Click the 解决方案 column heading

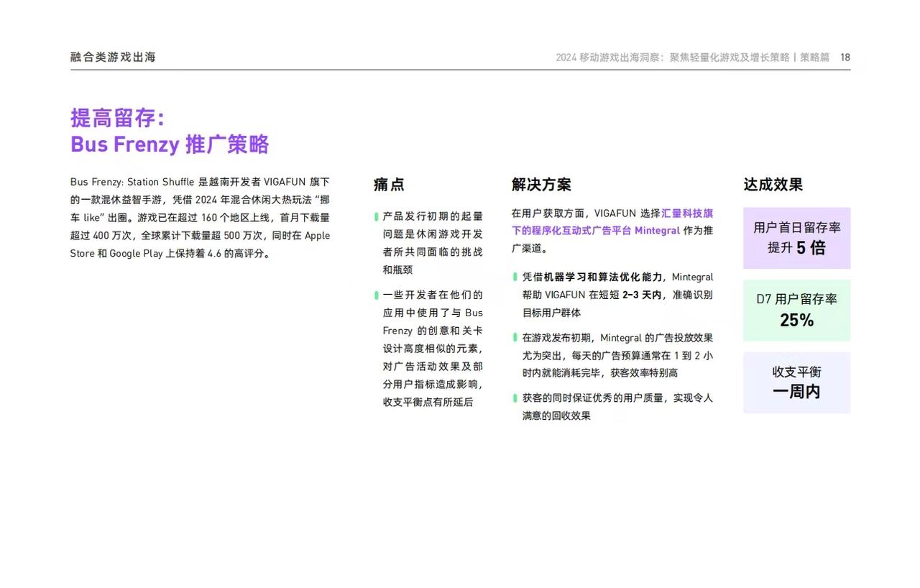[x=541, y=185]
